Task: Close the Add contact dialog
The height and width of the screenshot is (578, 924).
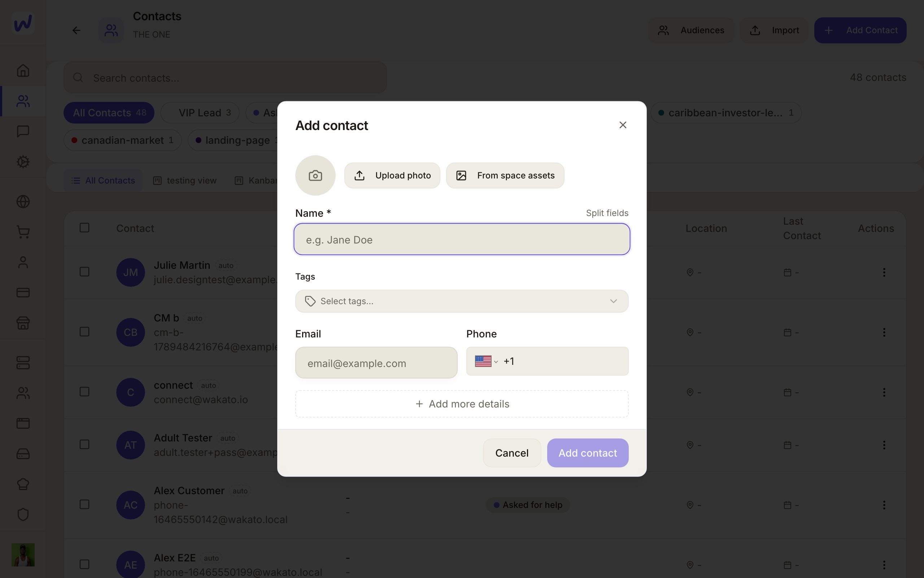Action: pyautogui.click(x=623, y=125)
